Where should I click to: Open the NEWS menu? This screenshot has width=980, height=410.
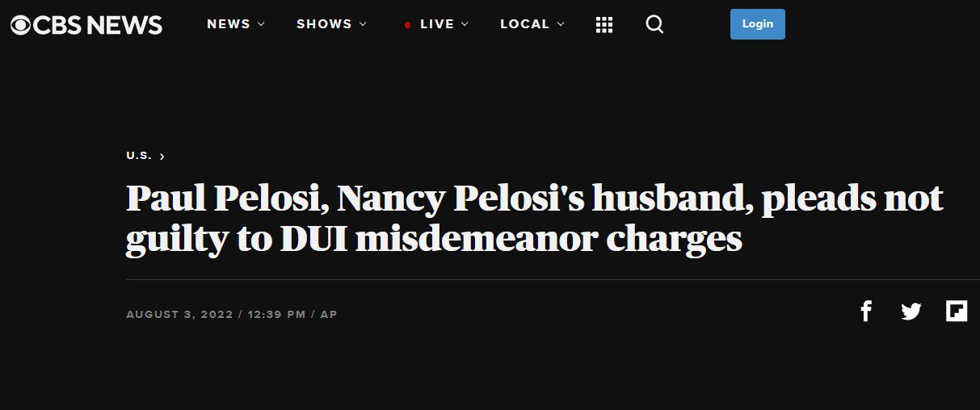click(229, 24)
